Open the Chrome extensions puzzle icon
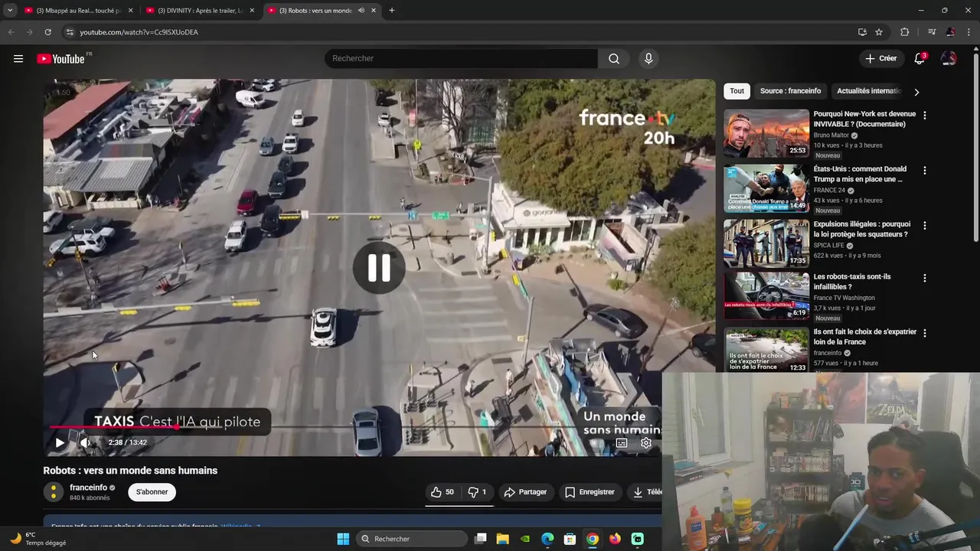Image resolution: width=980 pixels, height=551 pixels. click(905, 32)
